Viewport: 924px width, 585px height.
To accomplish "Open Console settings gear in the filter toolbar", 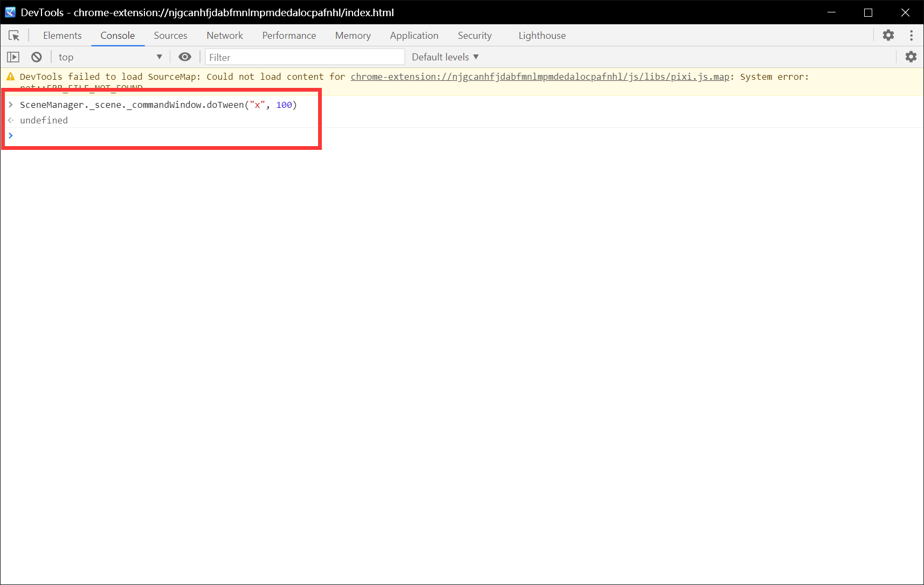I will tap(911, 57).
